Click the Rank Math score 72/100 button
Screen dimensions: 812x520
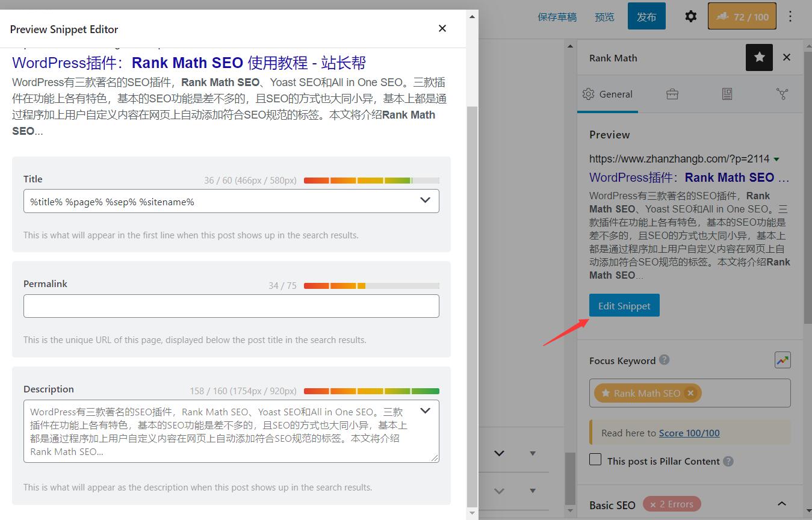tap(742, 17)
